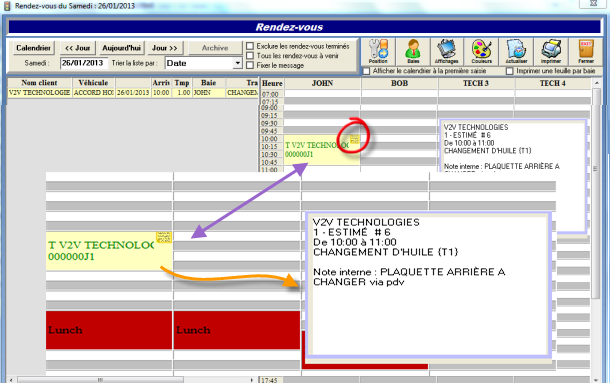The image size is (610, 383).
Task: Open the 'Trier la liste par' Date dropdown
Action: (237, 63)
